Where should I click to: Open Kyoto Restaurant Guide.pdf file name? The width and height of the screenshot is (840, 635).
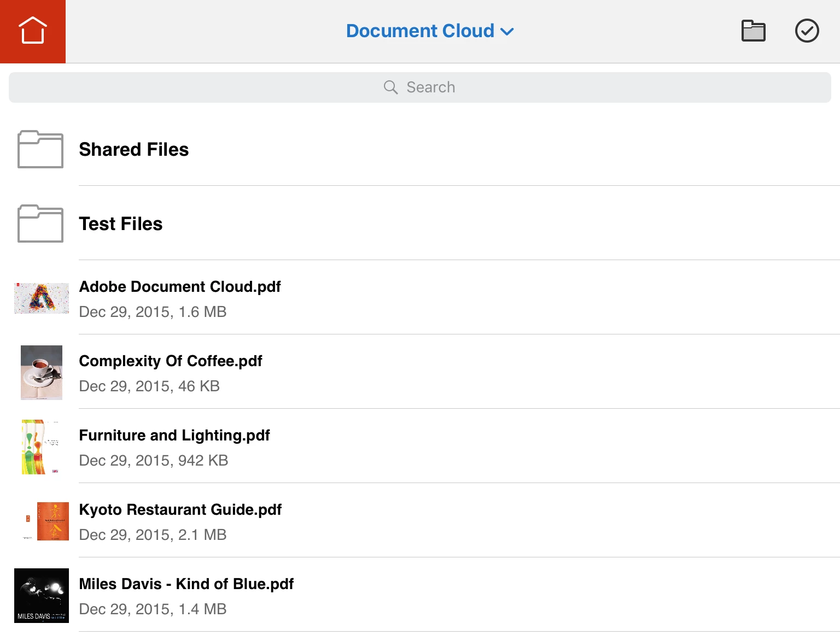[180, 510]
